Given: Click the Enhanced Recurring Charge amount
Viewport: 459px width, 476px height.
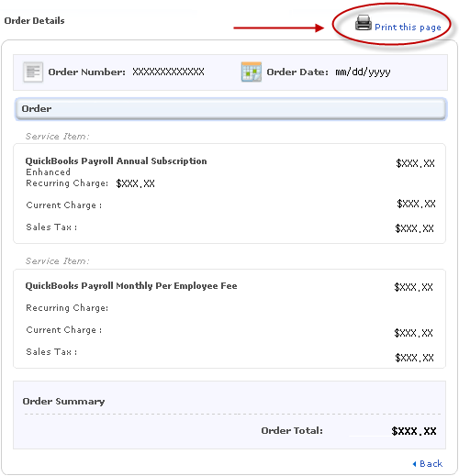Looking at the screenshot, I should [135, 183].
